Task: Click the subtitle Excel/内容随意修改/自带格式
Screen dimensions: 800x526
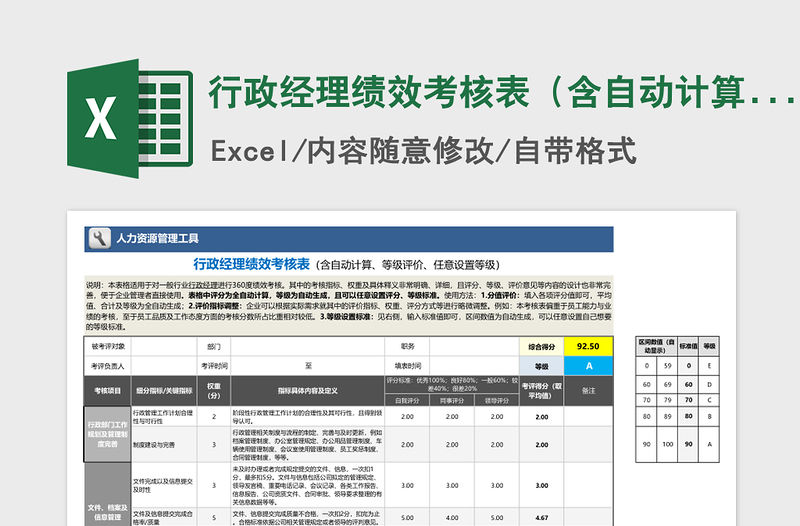Action: tap(423, 151)
